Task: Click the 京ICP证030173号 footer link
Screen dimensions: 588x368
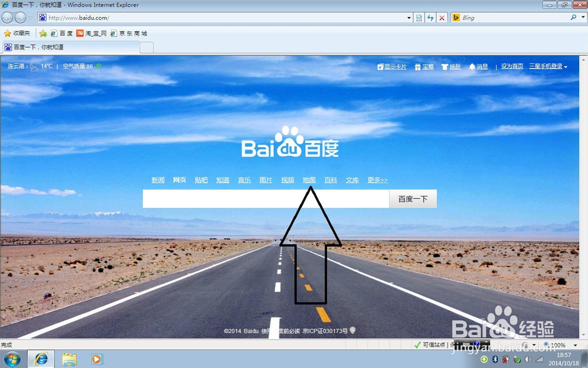Action: pos(325,331)
